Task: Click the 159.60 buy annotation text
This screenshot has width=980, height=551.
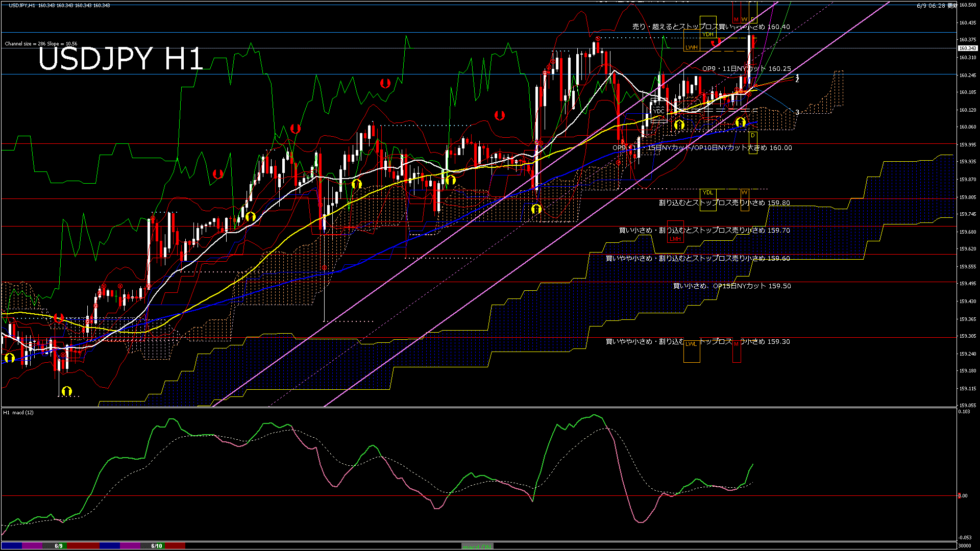Action: point(698,258)
